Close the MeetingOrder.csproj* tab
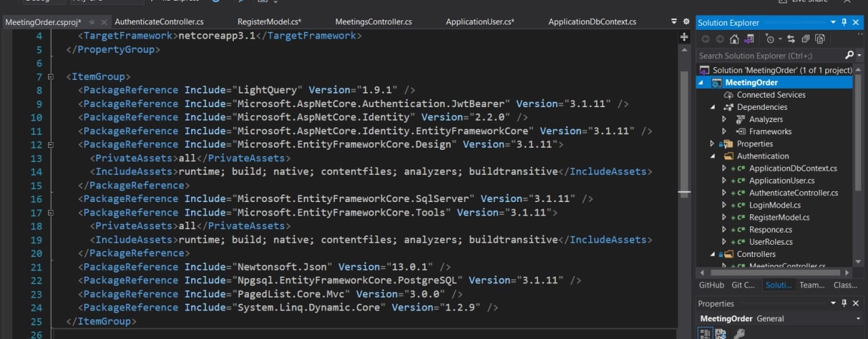This screenshot has height=339, width=868. click(x=103, y=22)
